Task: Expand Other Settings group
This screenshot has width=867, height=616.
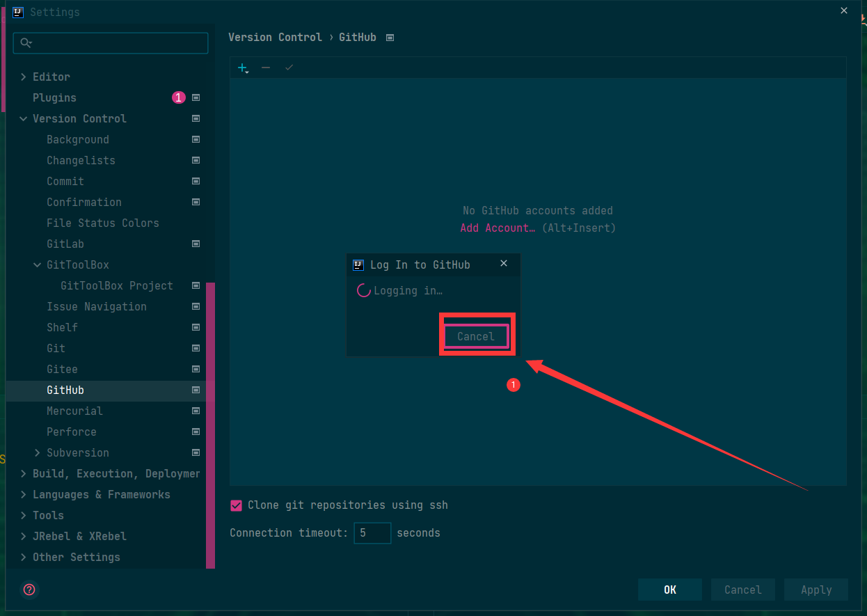Action: point(24,558)
